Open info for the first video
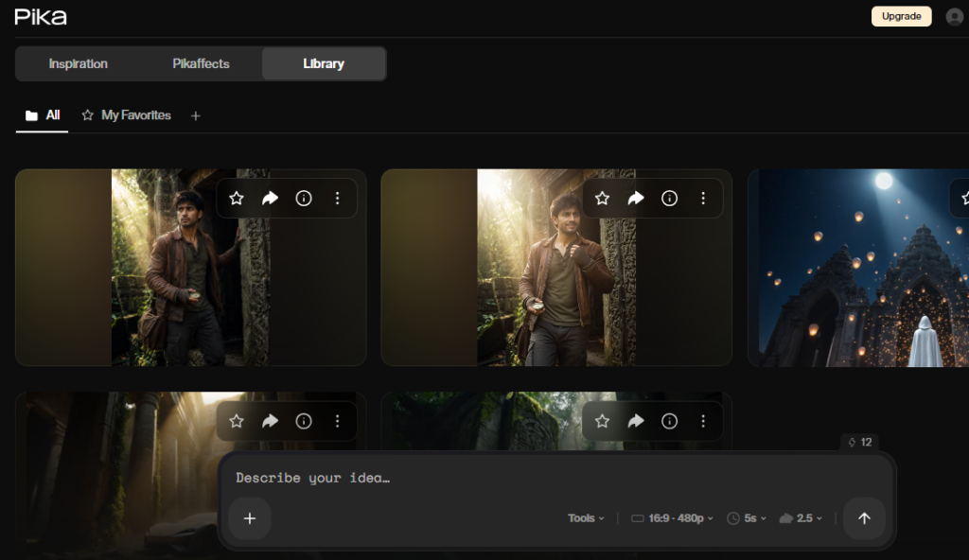 click(304, 199)
